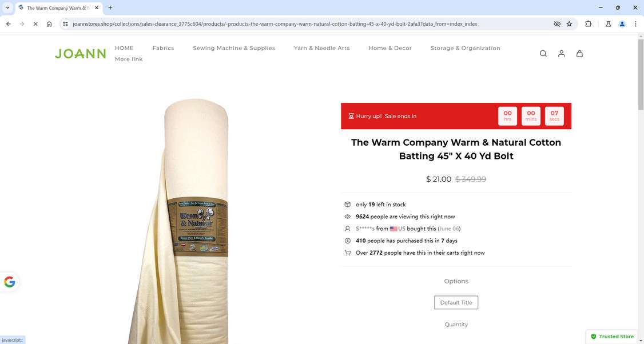Open the store search icon
644x344 pixels.
pyautogui.click(x=543, y=53)
